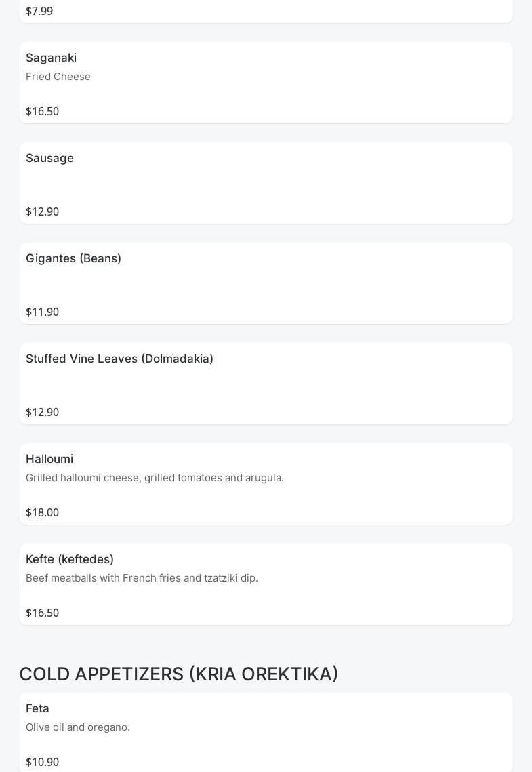Click the grilled halloumi cheese description

(x=155, y=478)
